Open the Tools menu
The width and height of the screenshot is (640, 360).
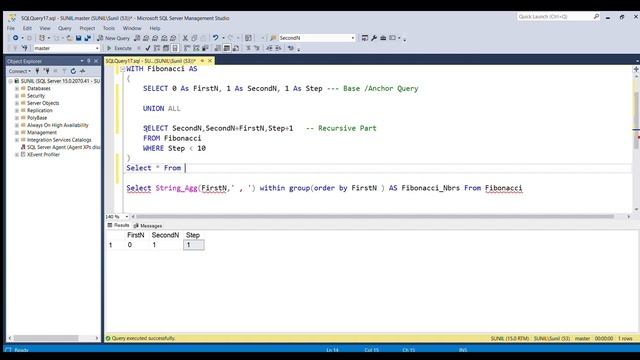pyautogui.click(x=109, y=28)
